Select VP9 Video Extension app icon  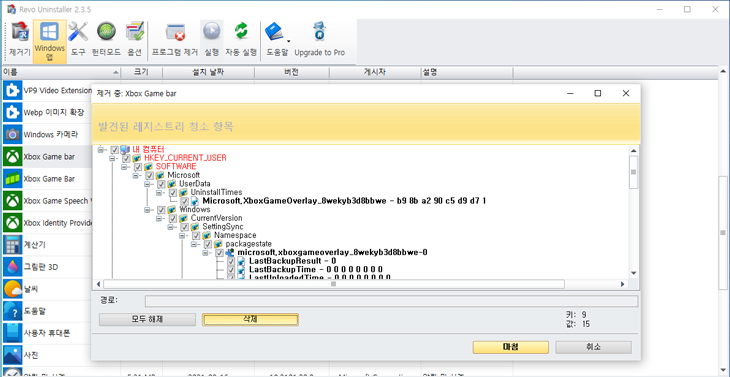point(12,90)
